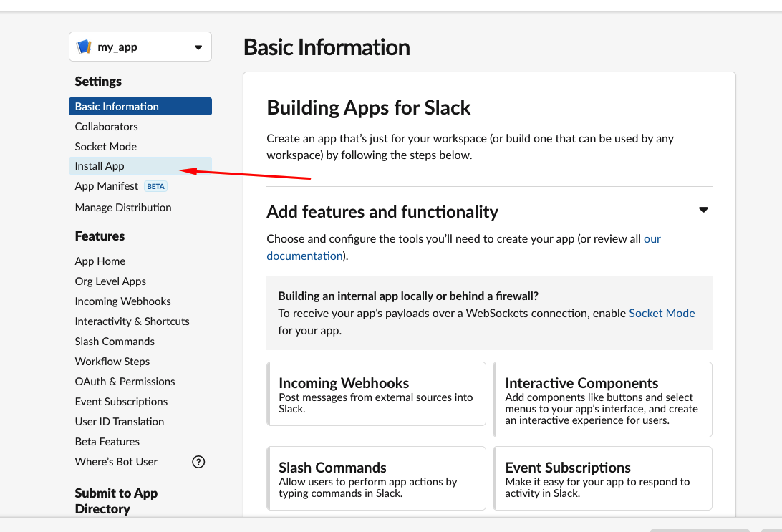The image size is (782, 532).
Task: Open the Interactive Components feature card
Action: (x=603, y=400)
